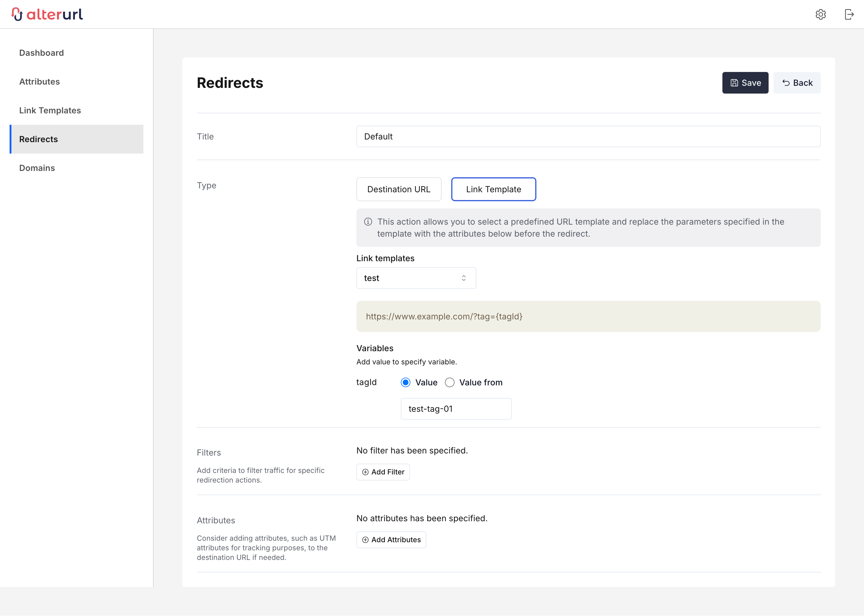Go Back from the redirect form
Image resolution: width=864 pixels, height=616 pixels.
tap(796, 83)
